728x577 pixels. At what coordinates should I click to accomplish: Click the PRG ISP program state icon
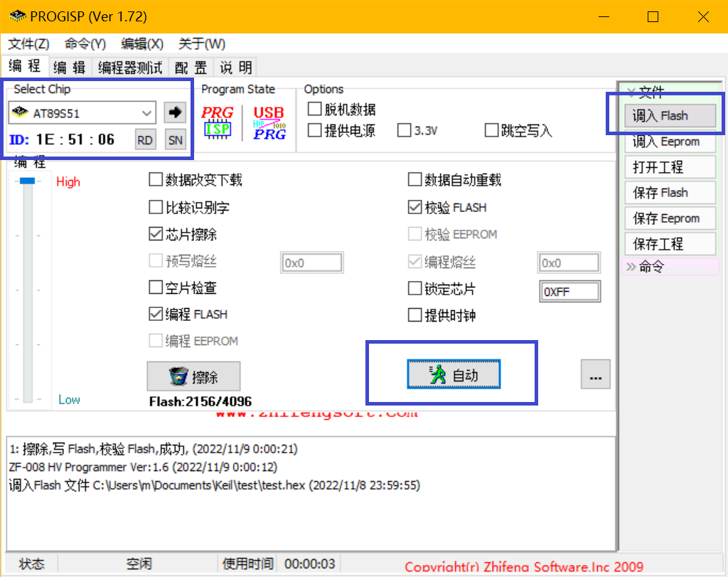point(218,122)
